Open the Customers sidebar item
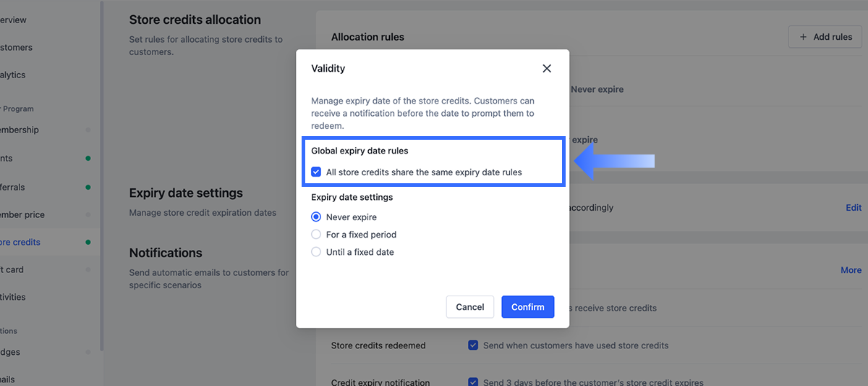The width and height of the screenshot is (868, 386). click(x=16, y=47)
